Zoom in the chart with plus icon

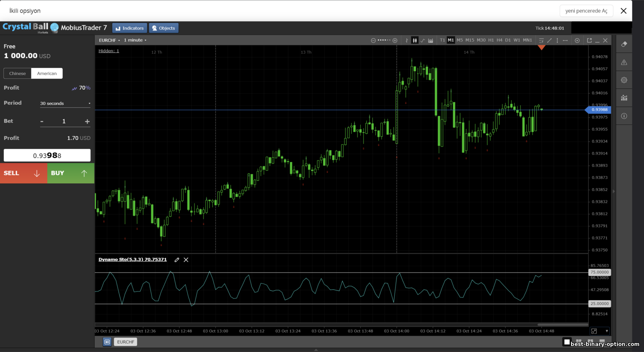pos(395,40)
